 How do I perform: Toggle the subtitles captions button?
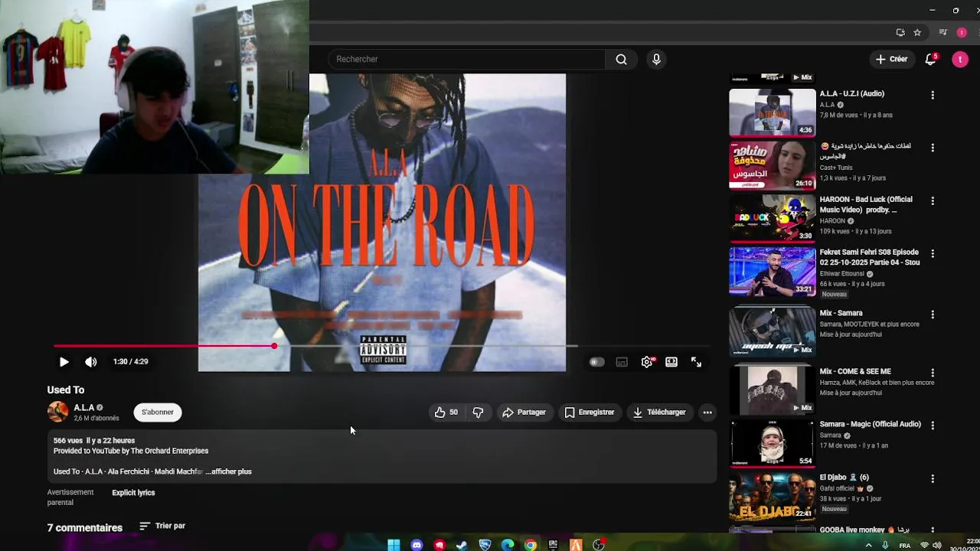pos(622,362)
